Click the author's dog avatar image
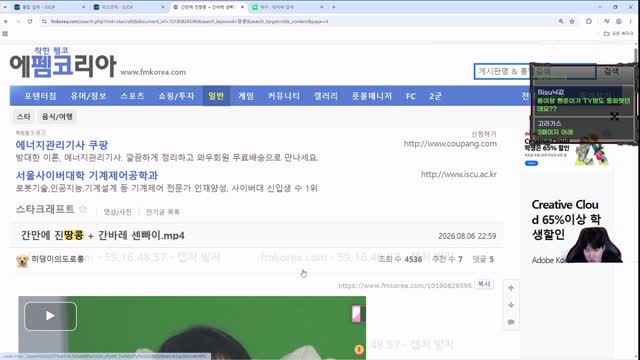The width and height of the screenshot is (640, 360). click(22, 261)
